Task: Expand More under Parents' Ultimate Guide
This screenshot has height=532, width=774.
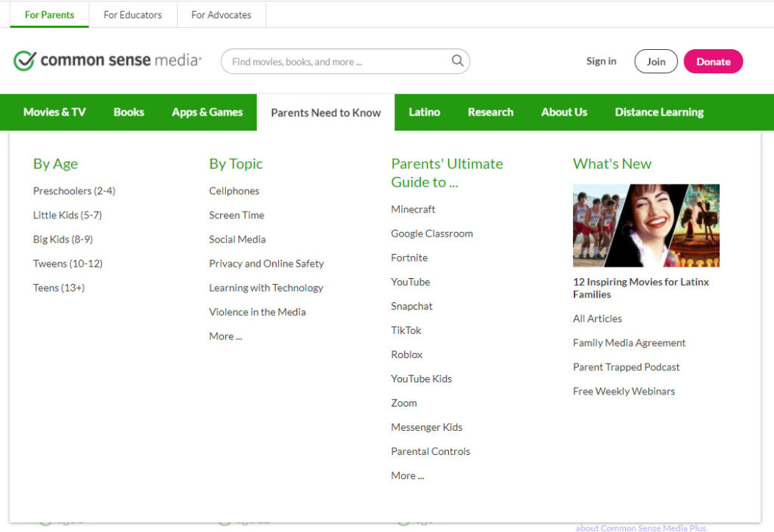Action: coord(407,475)
